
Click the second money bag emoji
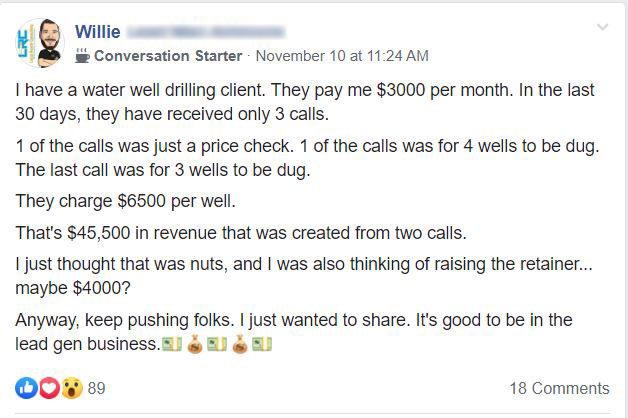point(240,344)
